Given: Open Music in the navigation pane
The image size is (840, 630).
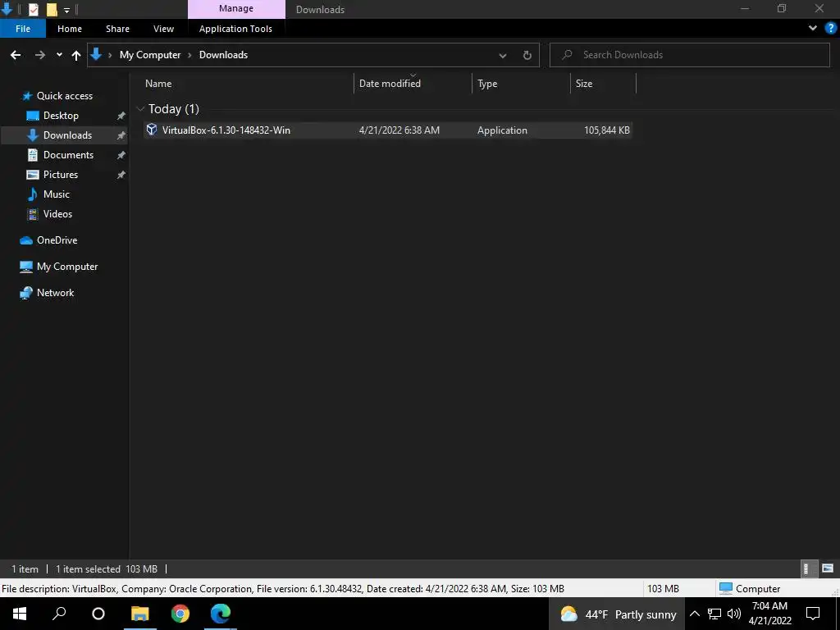Looking at the screenshot, I should click(x=57, y=194).
